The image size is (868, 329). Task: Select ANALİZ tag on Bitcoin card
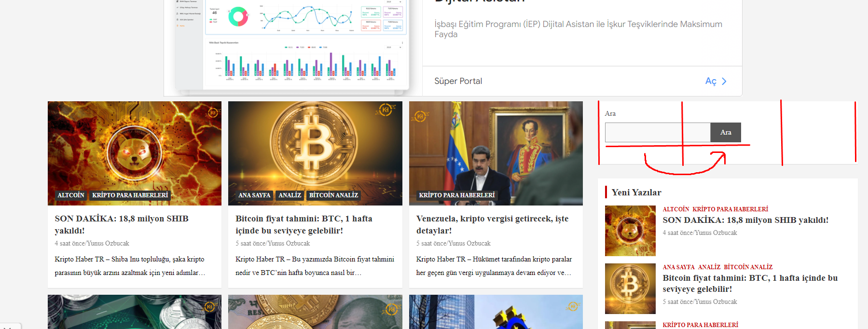click(289, 195)
